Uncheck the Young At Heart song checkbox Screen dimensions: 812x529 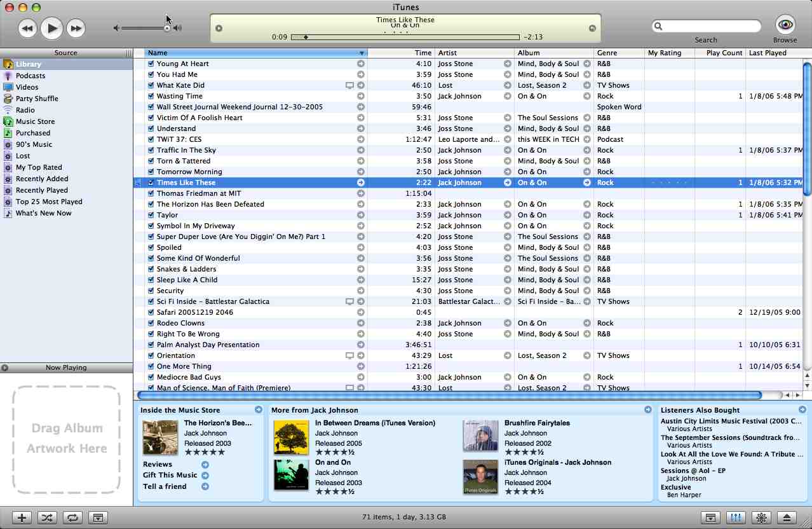[151, 64]
